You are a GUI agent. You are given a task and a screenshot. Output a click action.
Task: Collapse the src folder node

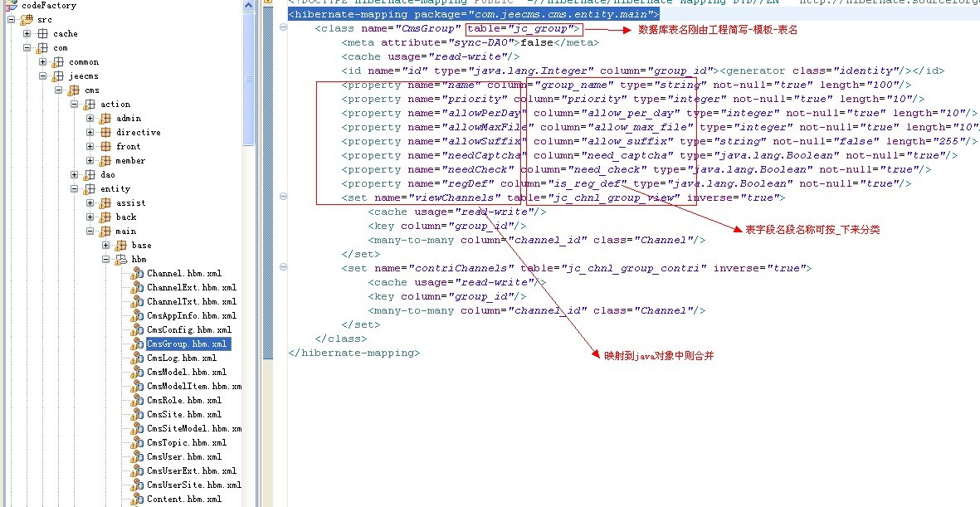click(x=12, y=19)
